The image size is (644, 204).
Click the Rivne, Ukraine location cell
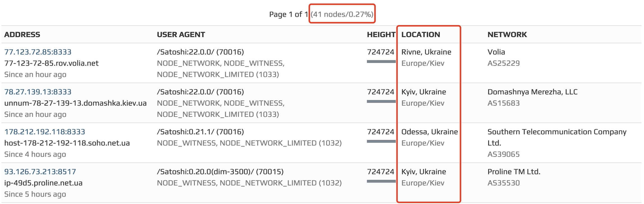pos(426,52)
